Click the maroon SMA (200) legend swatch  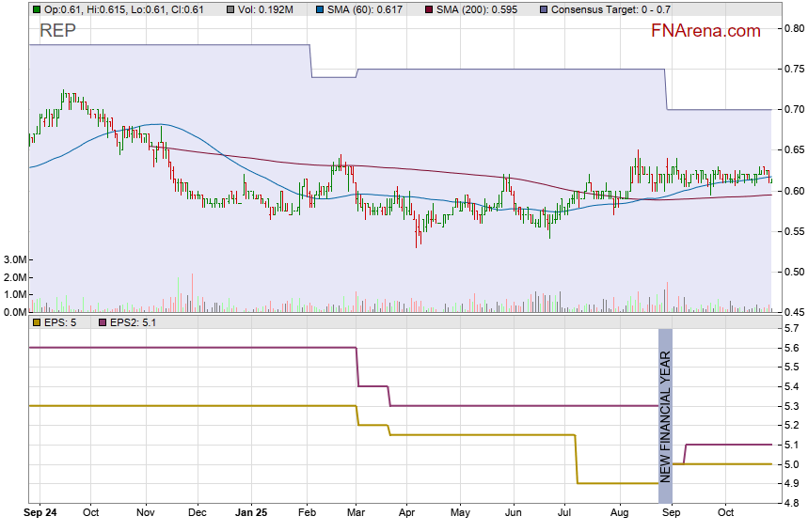pos(430,8)
